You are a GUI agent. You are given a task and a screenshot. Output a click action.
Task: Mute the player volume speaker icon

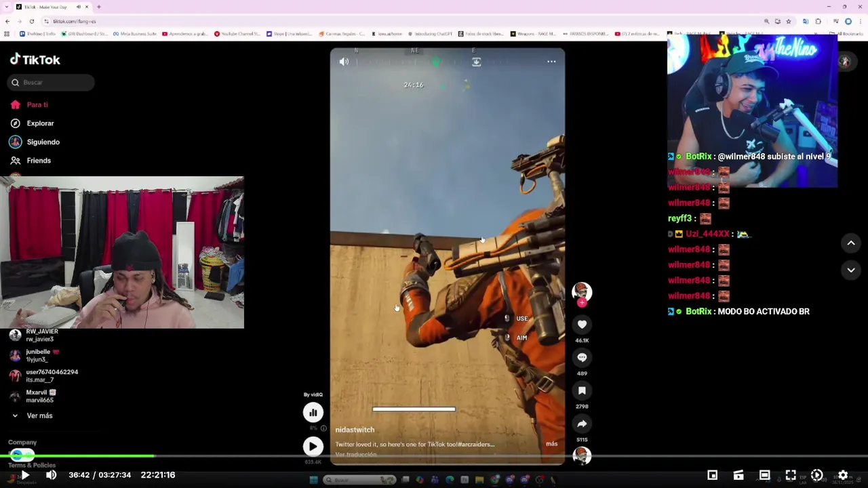click(x=51, y=475)
